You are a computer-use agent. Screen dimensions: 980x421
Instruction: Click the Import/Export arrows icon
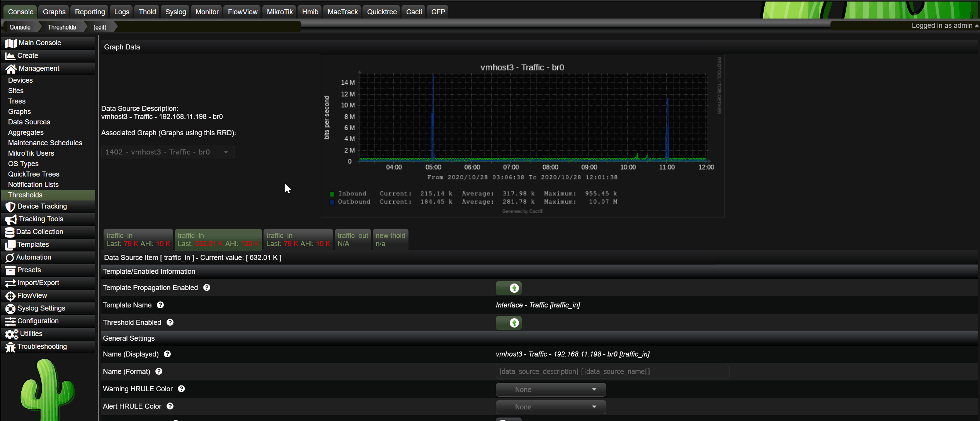point(11,282)
